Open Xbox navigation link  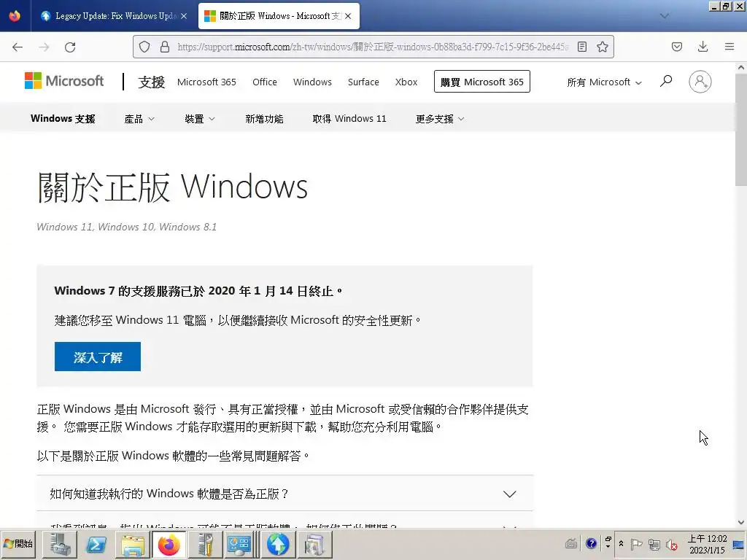[406, 82]
